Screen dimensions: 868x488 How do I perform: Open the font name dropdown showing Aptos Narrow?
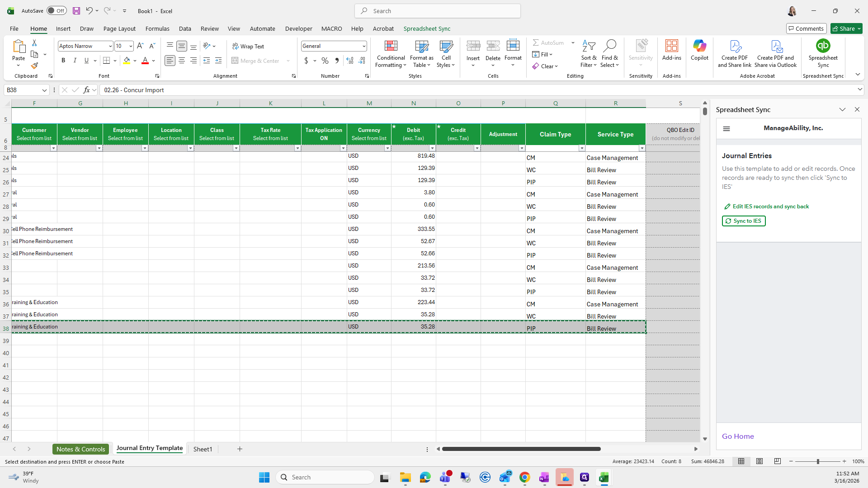[110, 46]
